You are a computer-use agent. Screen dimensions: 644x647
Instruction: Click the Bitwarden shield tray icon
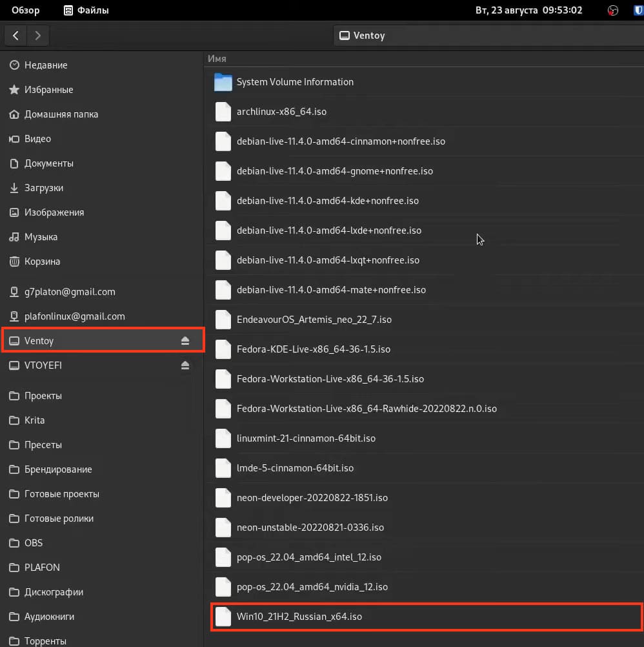click(x=638, y=10)
